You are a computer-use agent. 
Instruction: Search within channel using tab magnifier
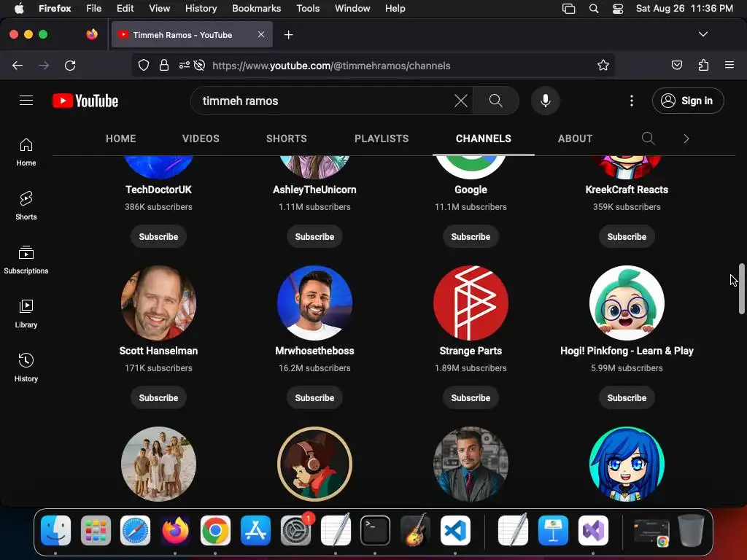[x=648, y=139]
